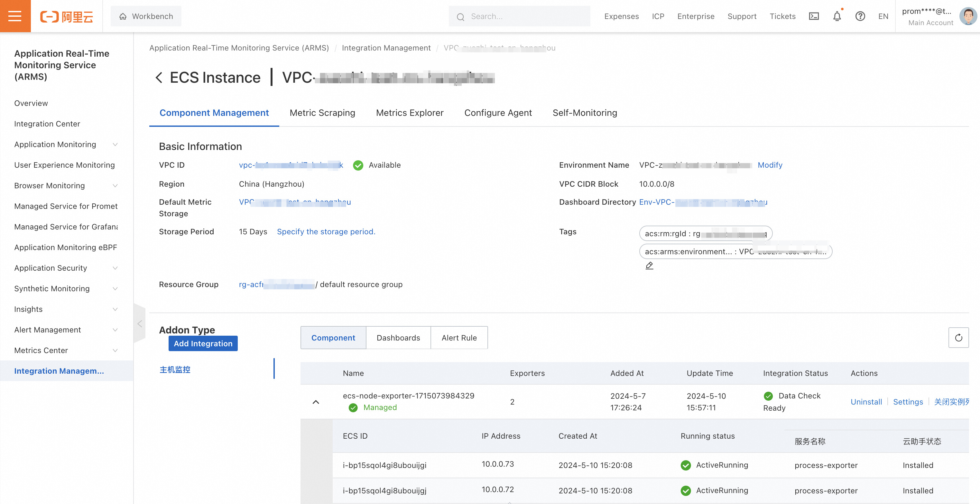
Task: Open the rg-acf resource group link
Action: pos(277,285)
